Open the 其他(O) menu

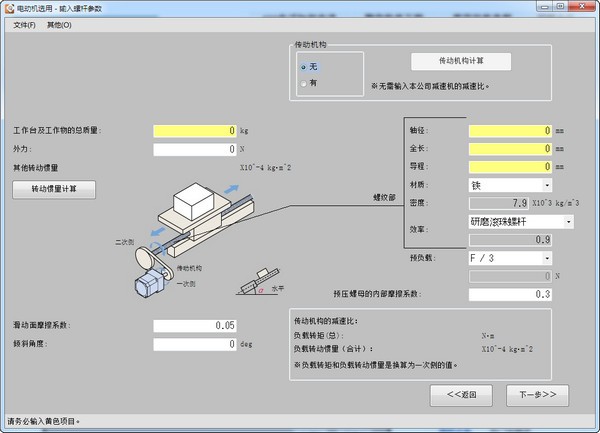(x=59, y=25)
